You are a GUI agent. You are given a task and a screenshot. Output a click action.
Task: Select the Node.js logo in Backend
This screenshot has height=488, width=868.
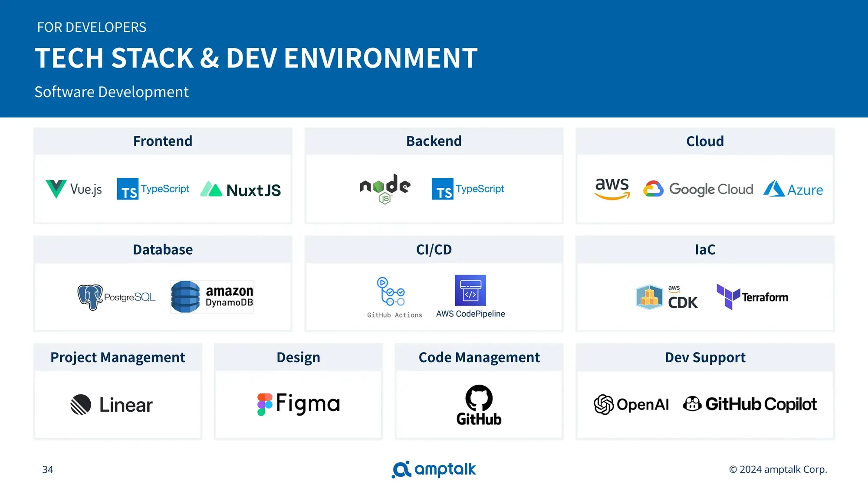coord(385,189)
